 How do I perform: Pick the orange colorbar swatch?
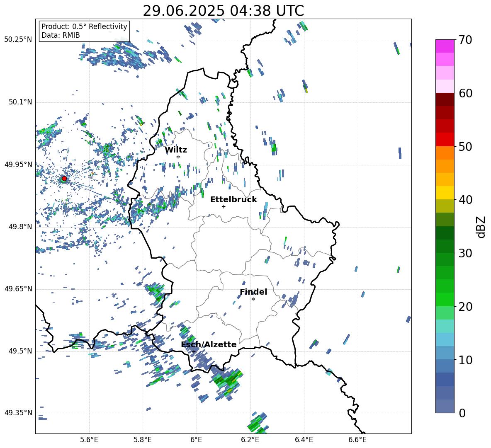pyautogui.click(x=445, y=153)
